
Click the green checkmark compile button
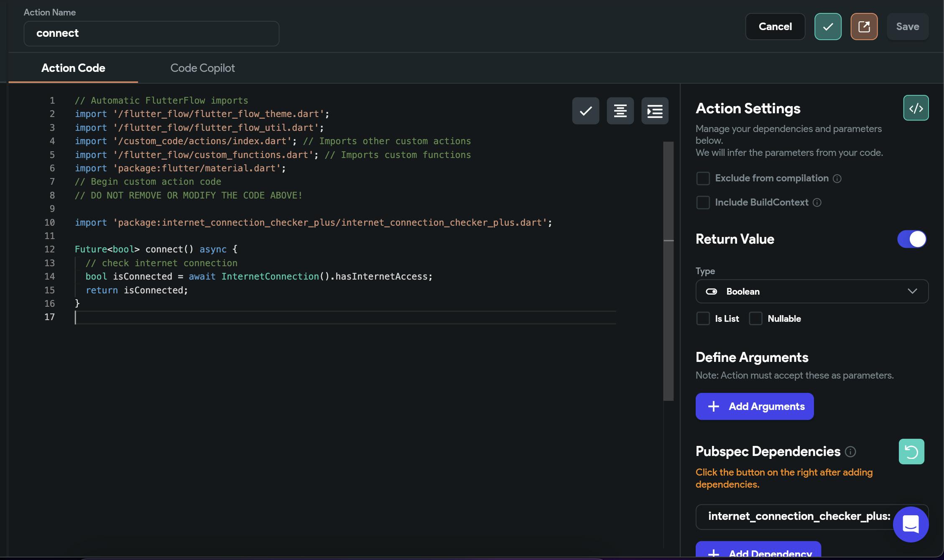click(827, 27)
